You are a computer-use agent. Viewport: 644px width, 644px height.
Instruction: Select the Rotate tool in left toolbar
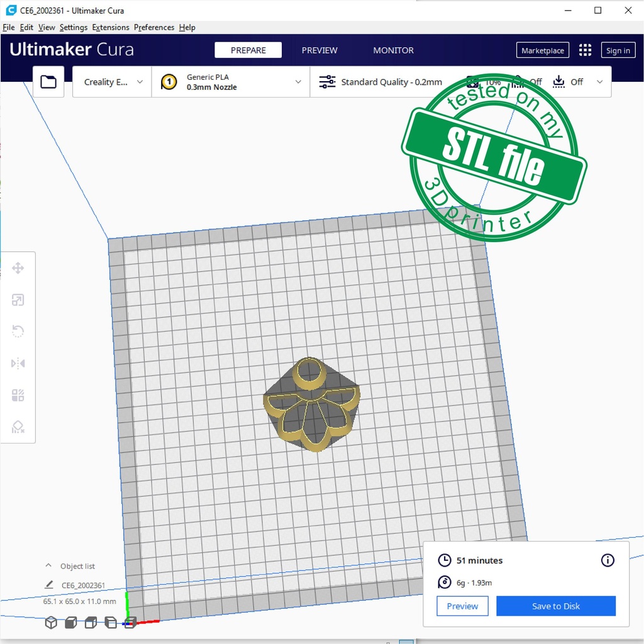pos(18,331)
